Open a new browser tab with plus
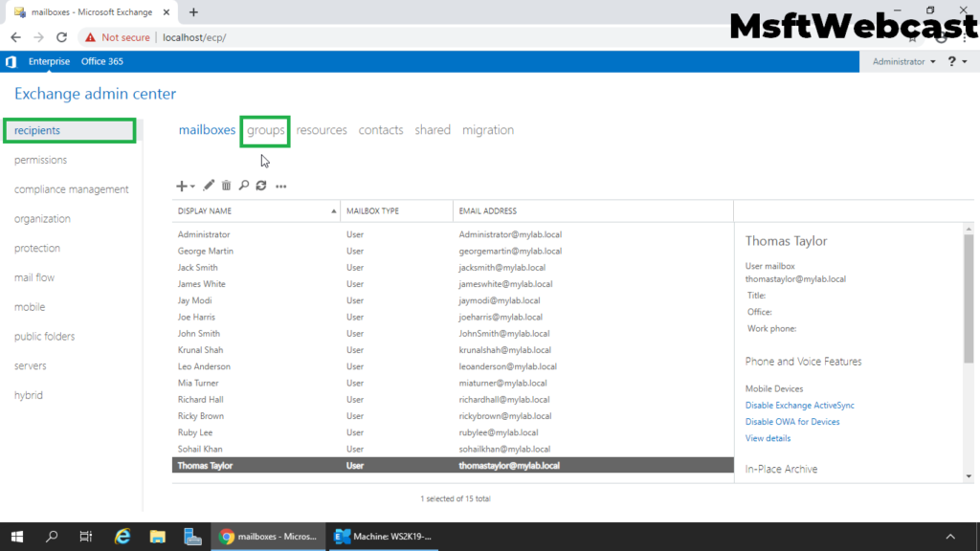The width and height of the screenshot is (980, 551). [x=193, y=11]
